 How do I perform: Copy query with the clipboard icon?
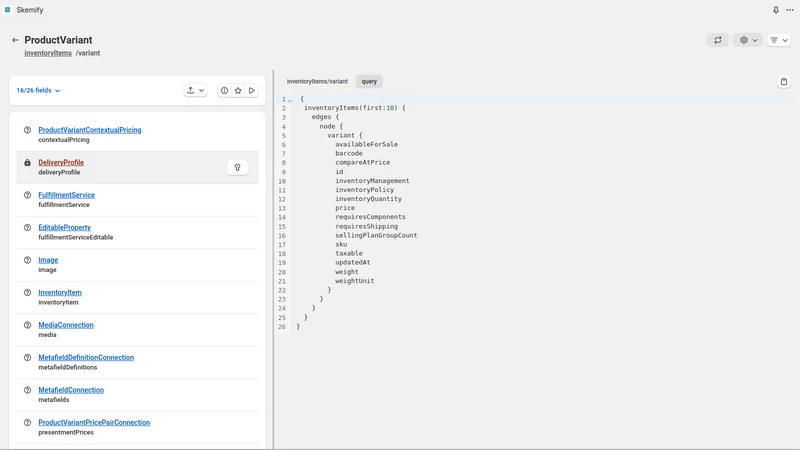(784, 82)
